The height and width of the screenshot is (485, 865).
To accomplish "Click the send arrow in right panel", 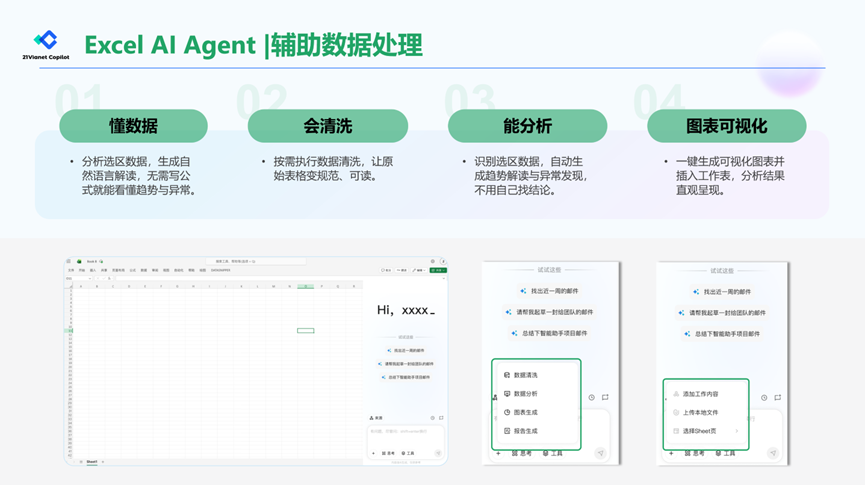I will click(773, 453).
